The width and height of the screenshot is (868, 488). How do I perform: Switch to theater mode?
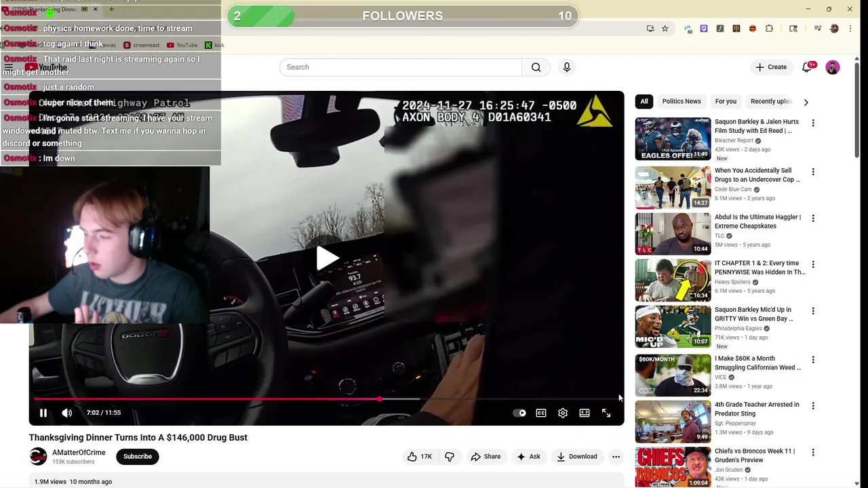coord(585,413)
